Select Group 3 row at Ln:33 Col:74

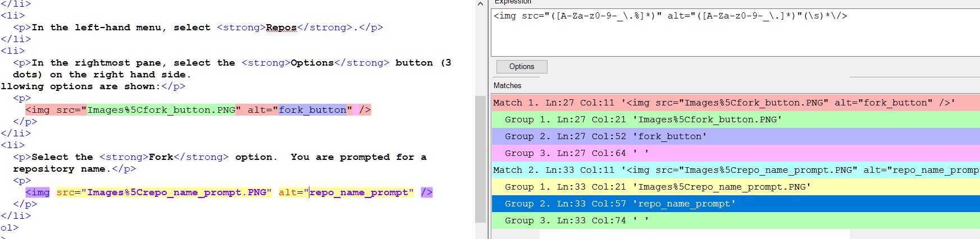coord(736,220)
